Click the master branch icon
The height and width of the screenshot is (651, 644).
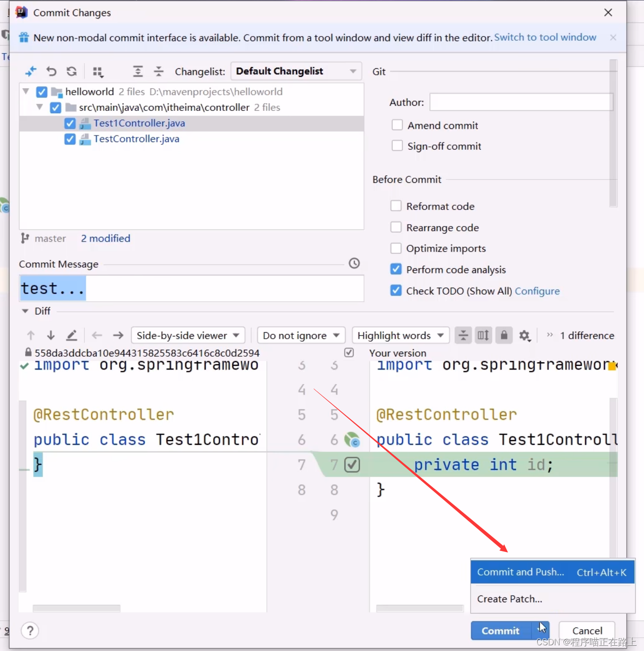(x=25, y=238)
